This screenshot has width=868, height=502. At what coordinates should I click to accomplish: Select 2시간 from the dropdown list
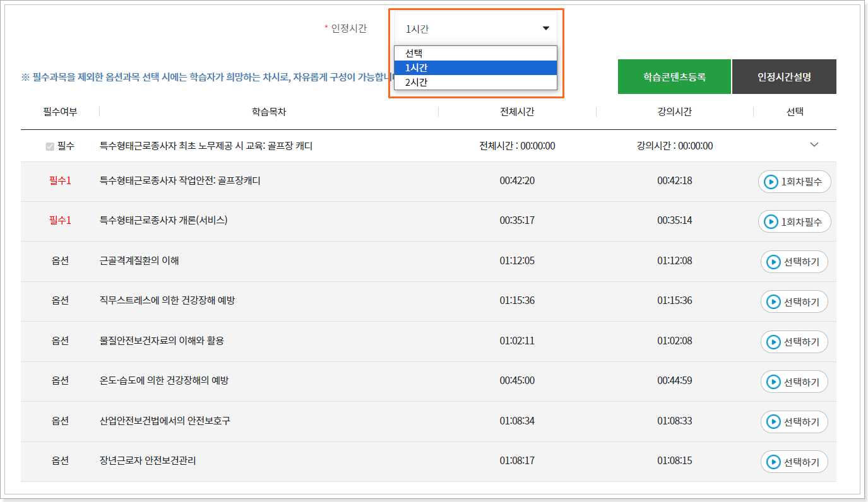(475, 82)
